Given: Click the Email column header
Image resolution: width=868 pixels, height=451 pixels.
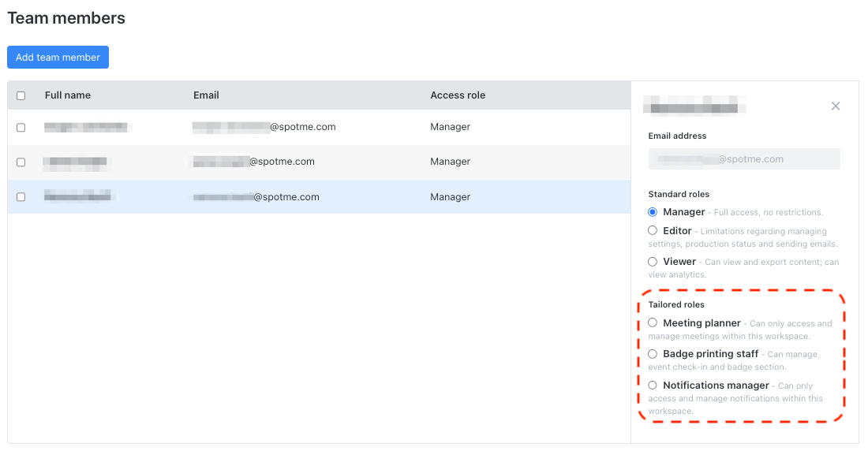Looking at the screenshot, I should 206,95.
